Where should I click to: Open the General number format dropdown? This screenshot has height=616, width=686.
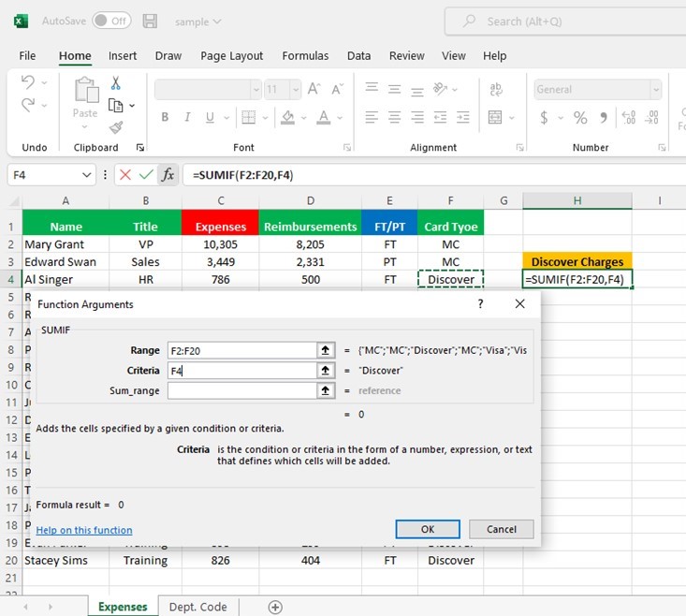coord(656,90)
